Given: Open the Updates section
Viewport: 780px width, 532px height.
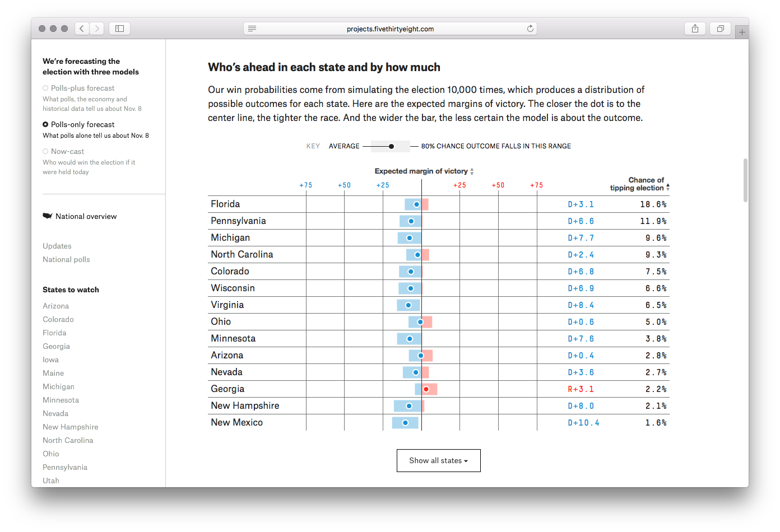Looking at the screenshot, I should (x=57, y=246).
